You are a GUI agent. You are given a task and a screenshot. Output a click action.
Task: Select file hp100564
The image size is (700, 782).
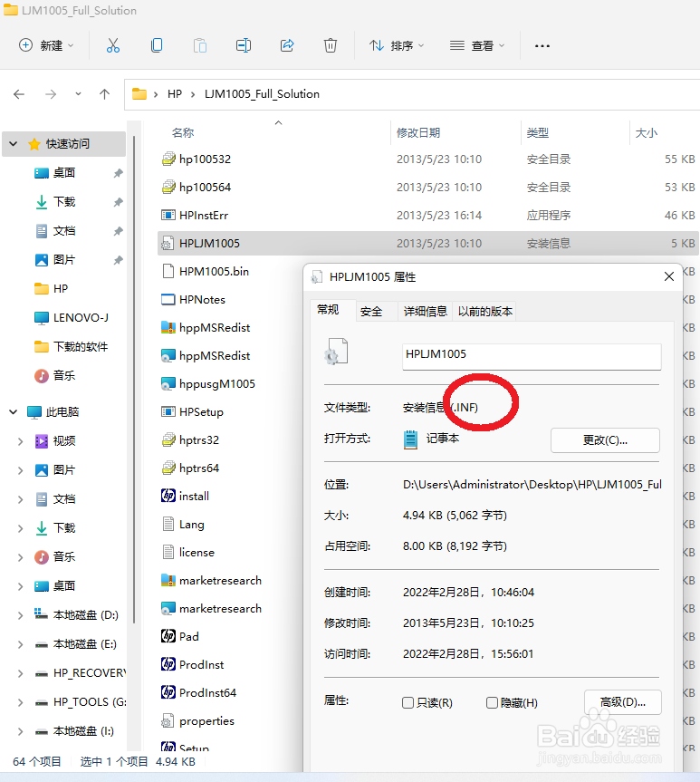[205, 187]
